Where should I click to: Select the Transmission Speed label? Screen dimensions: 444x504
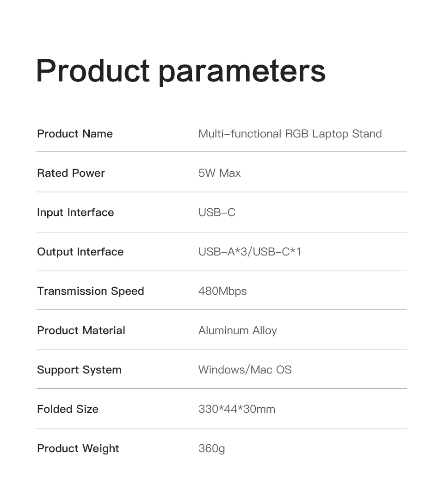coord(91,291)
